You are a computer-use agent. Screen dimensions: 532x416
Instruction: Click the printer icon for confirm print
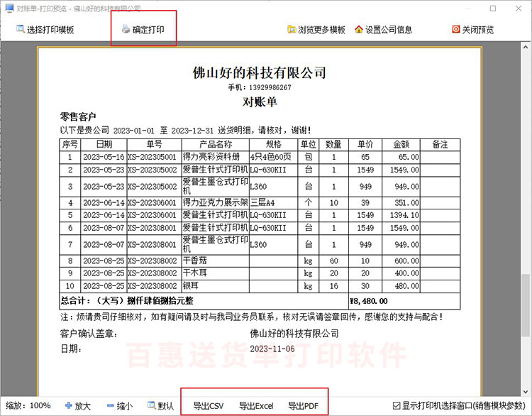pos(126,29)
